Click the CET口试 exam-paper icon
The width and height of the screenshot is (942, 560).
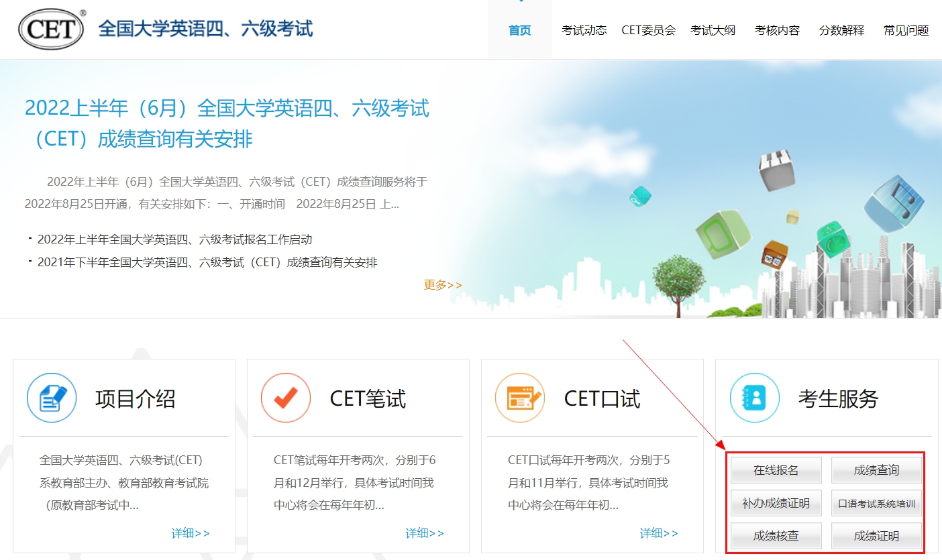pyautogui.click(x=519, y=397)
